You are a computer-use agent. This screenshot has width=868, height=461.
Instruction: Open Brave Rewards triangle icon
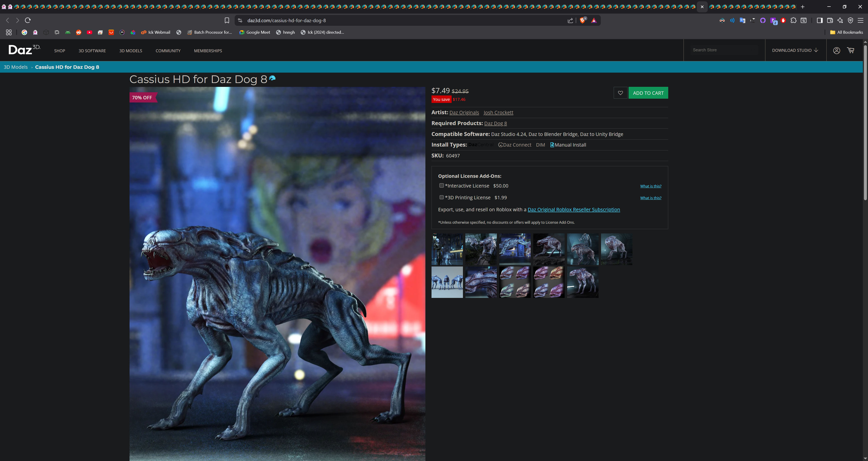(594, 21)
